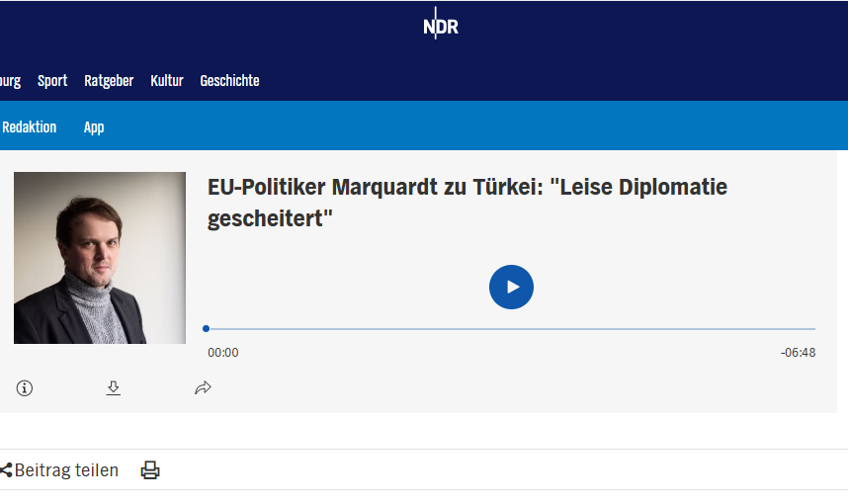Click the portrait thumbnail of Marquardt
This screenshot has height=504, width=848.
[100, 258]
